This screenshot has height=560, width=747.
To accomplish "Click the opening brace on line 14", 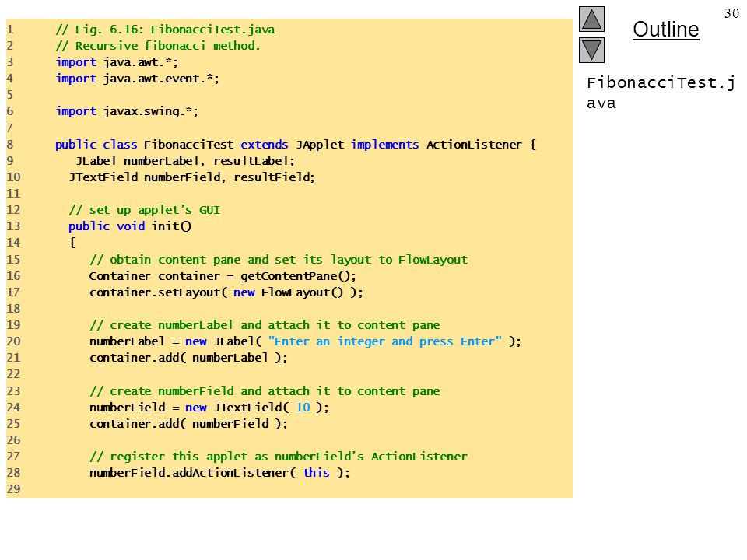I will [x=72, y=243].
